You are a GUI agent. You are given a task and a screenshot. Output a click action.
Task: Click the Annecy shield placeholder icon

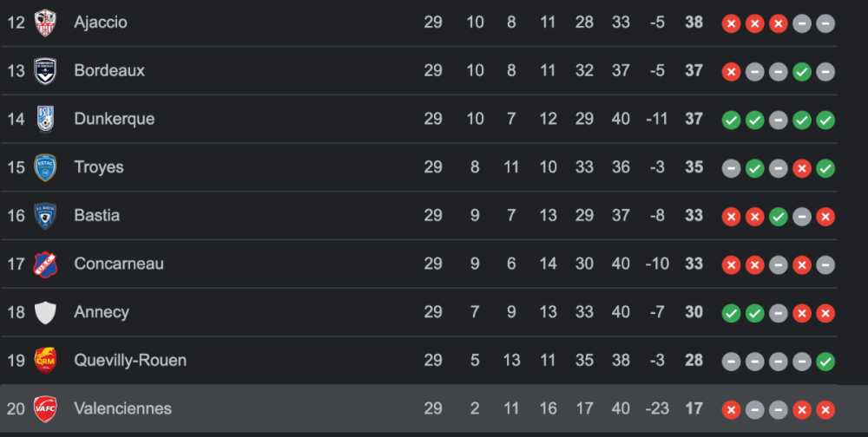pyautogui.click(x=45, y=312)
